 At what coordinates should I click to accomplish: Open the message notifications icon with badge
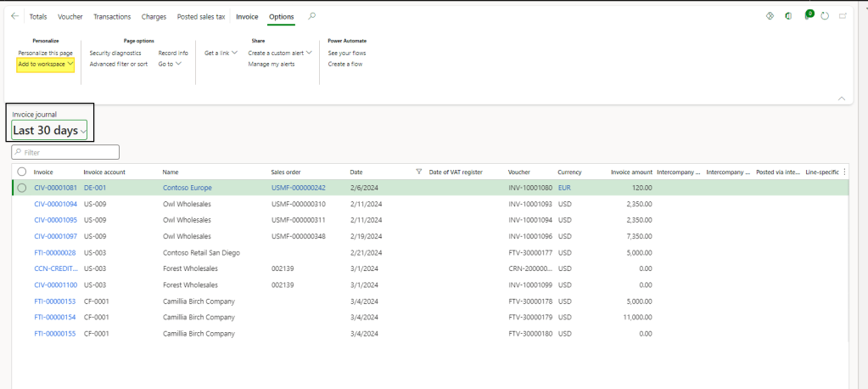[x=807, y=16]
